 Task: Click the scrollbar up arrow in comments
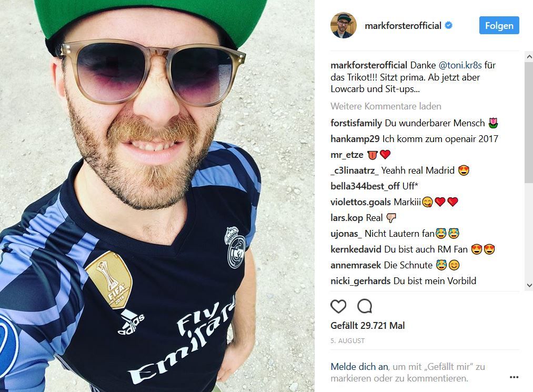529,57
